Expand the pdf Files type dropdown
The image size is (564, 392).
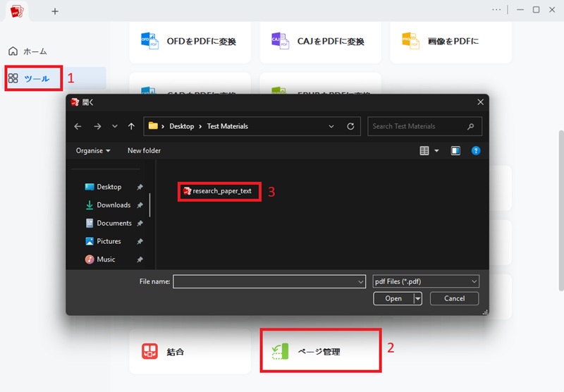(426, 281)
